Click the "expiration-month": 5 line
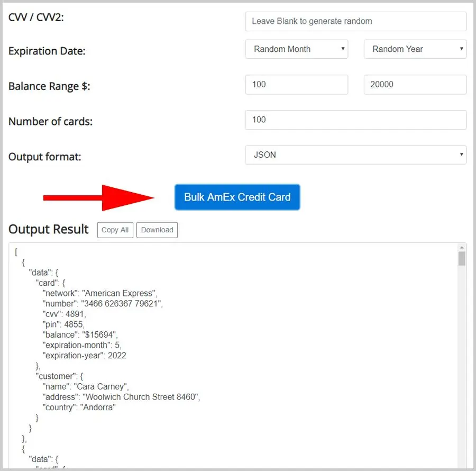Image resolution: width=476 pixels, height=471 pixels. click(x=82, y=345)
